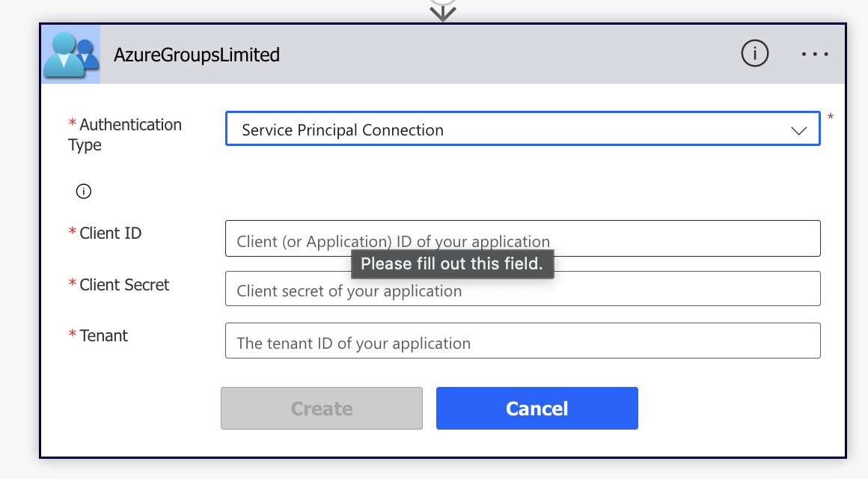Viewport: 868px width, 479px height.
Task: Click the 'Please fill out this field' tooltip
Action: tap(452, 263)
